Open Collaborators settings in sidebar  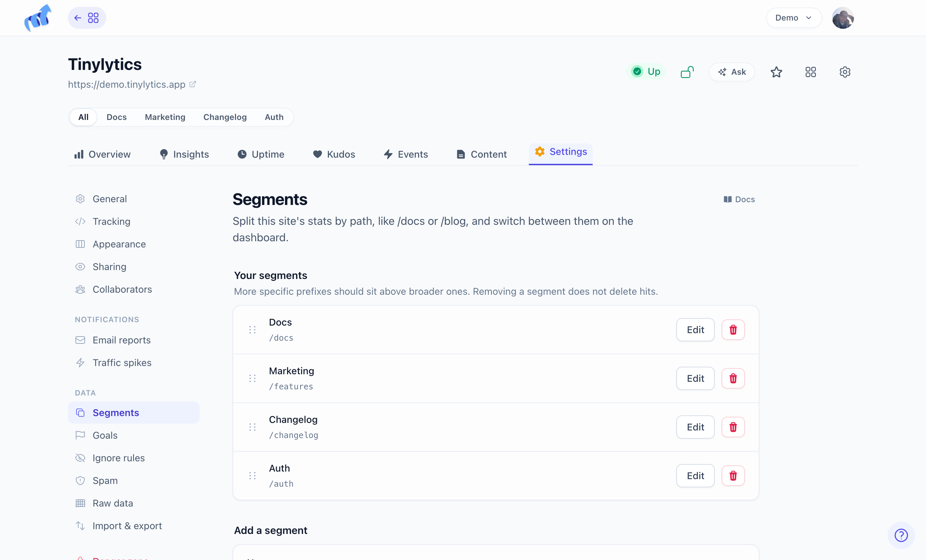134,289
